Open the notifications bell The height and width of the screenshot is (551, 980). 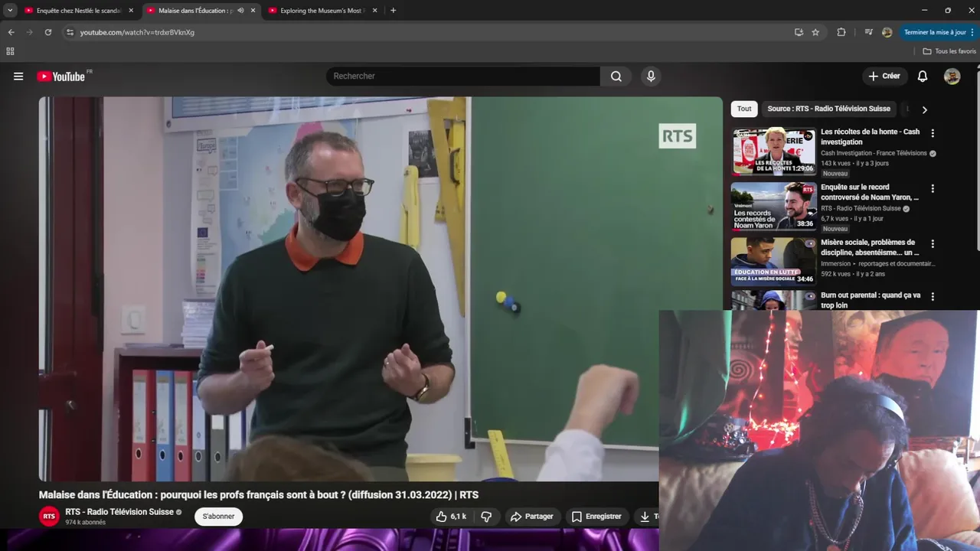tap(923, 76)
